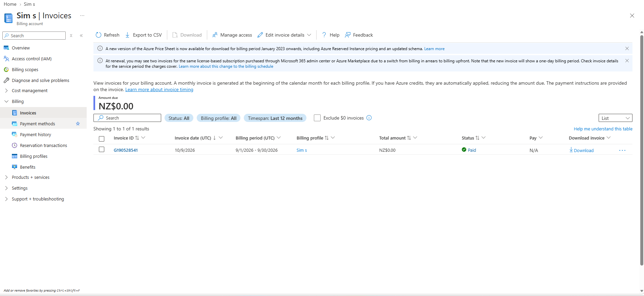Clear the sidebar search with the X icon
The width and height of the screenshot is (644, 296).
point(71,36)
